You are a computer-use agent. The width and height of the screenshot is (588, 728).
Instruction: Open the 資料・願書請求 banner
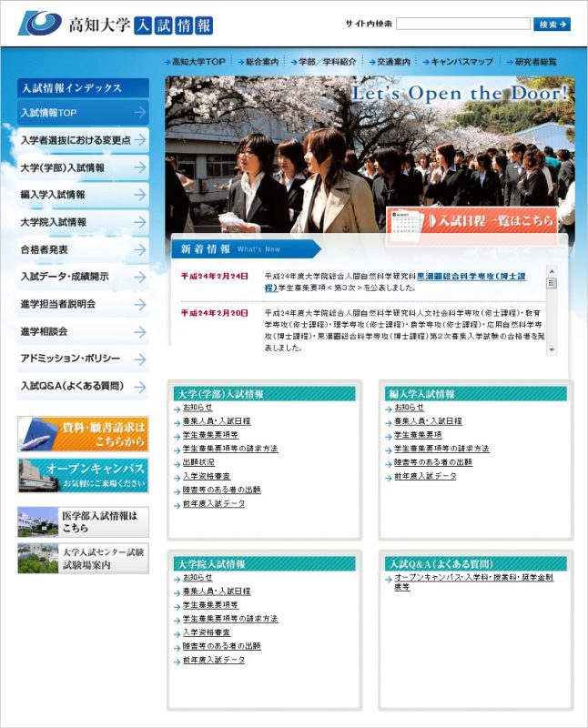pos(83,434)
